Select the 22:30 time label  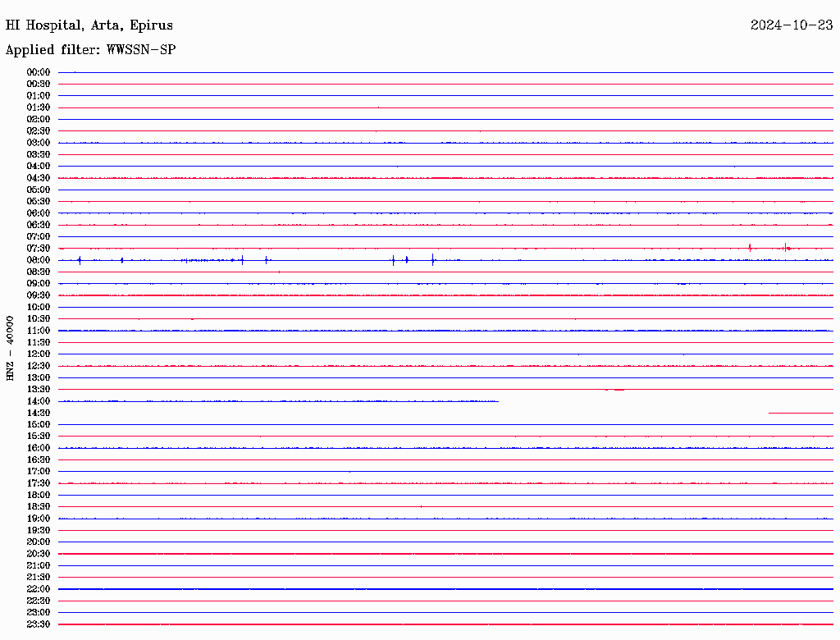click(x=39, y=601)
